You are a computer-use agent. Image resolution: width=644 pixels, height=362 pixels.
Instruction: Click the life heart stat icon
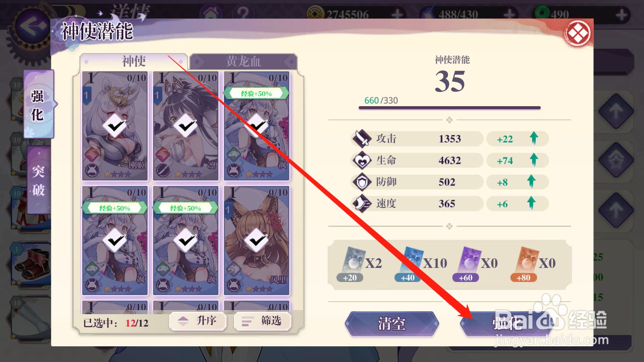(x=362, y=160)
